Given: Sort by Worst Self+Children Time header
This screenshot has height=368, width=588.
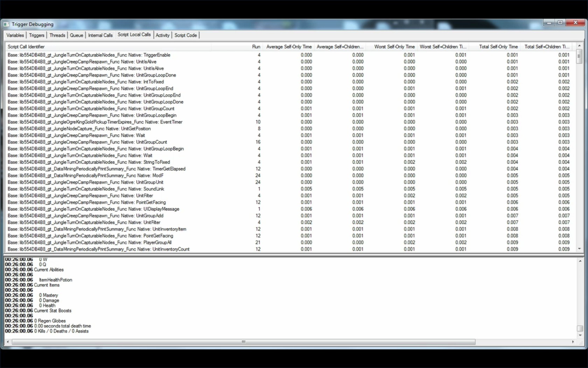Looking at the screenshot, I should click(x=442, y=47).
